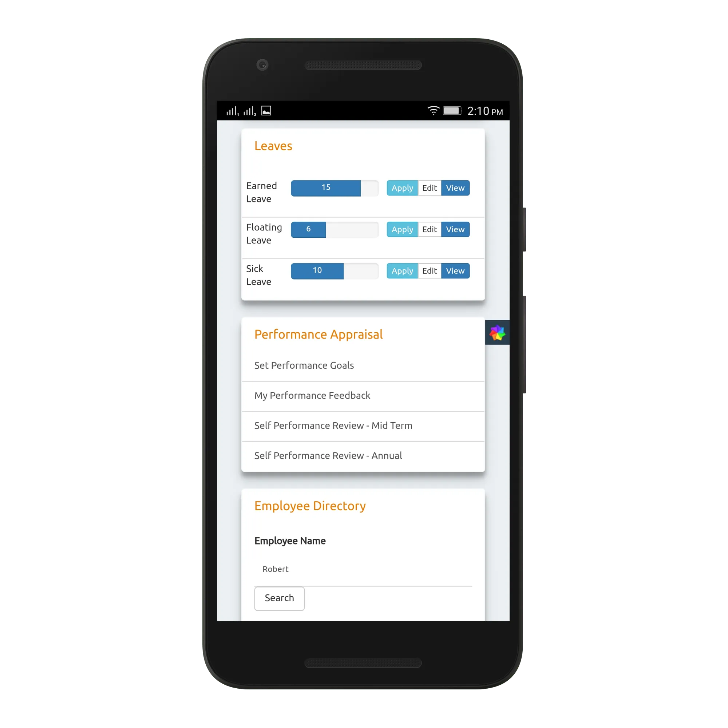Click the Edit button for Floating Leave
Image resolution: width=728 pixels, height=728 pixels.
pyautogui.click(x=429, y=229)
